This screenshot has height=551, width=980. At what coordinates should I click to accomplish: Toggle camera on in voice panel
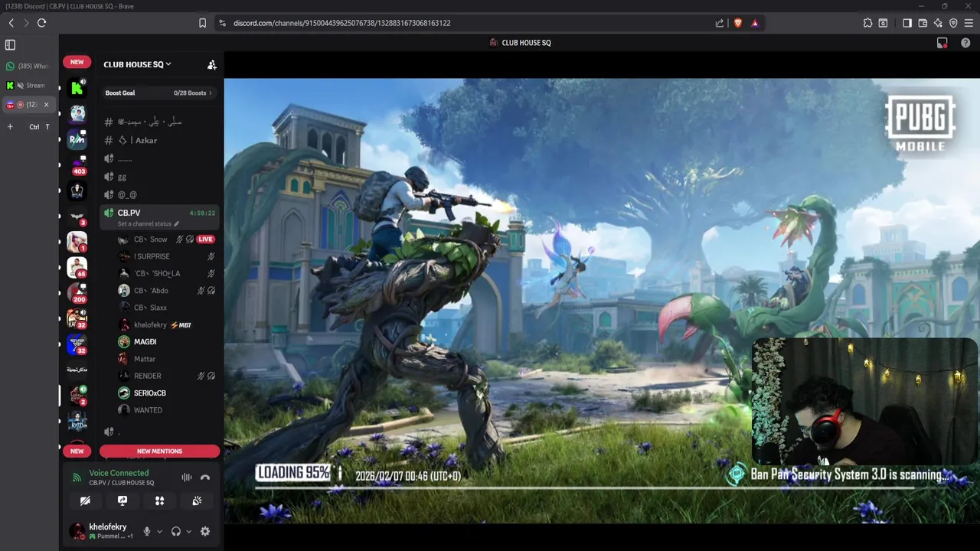click(x=85, y=500)
